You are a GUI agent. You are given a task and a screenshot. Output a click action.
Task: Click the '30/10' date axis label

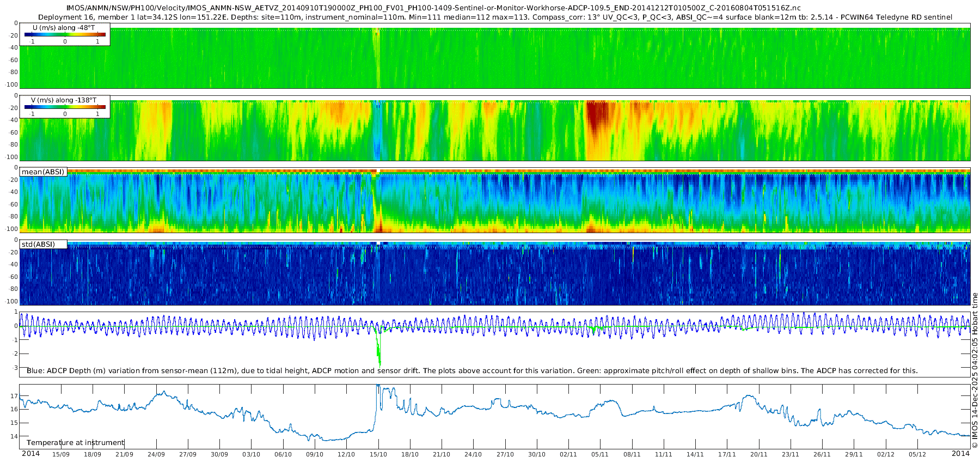[x=537, y=454]
